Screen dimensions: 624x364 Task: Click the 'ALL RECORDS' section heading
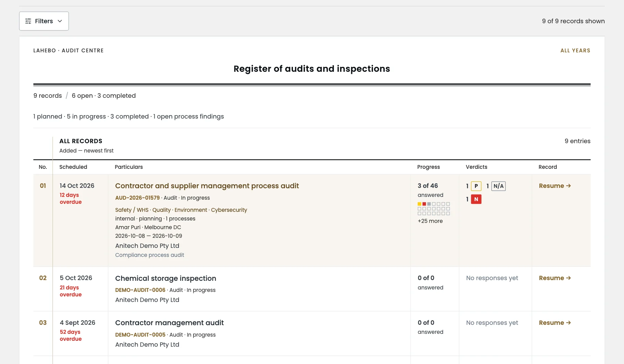pos(81,141)
